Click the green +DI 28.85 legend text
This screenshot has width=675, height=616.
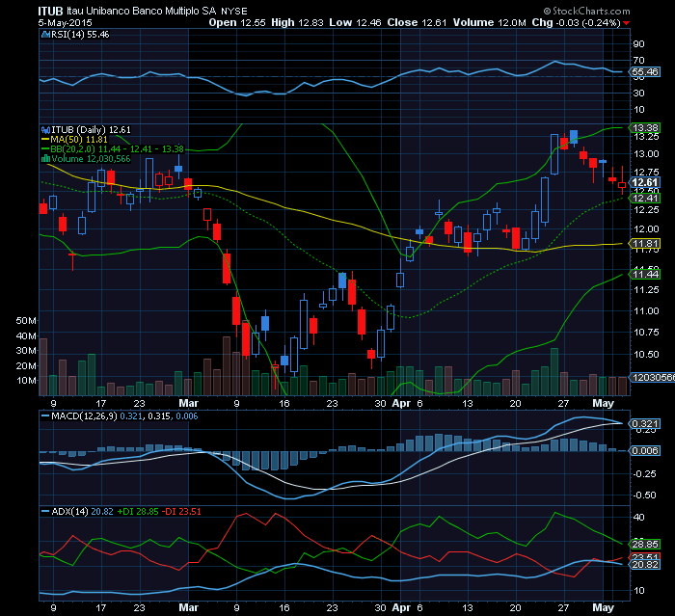138,511
